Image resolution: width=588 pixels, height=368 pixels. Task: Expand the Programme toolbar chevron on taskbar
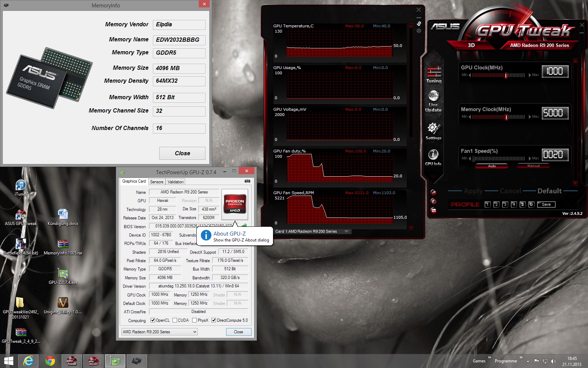click(x=521, y=357)
